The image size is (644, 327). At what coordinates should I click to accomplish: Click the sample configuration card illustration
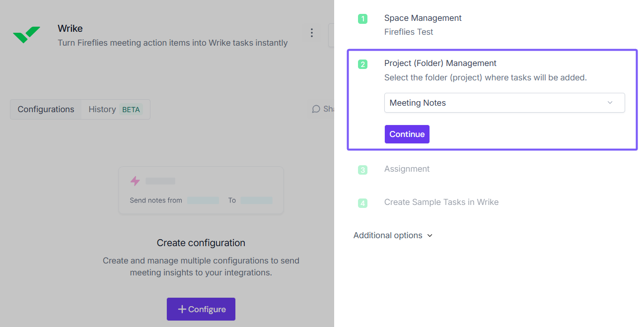[x=201, y=190]
